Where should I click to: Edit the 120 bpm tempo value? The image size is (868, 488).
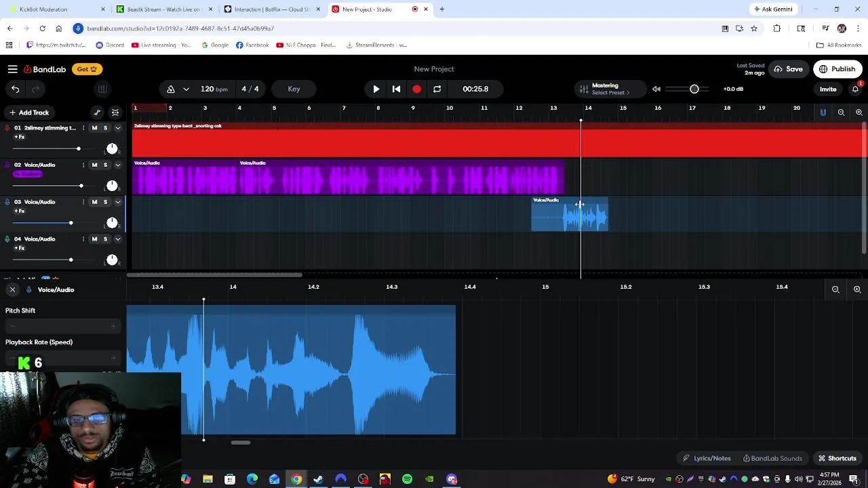pyautogui.click(x=214, y=89)
